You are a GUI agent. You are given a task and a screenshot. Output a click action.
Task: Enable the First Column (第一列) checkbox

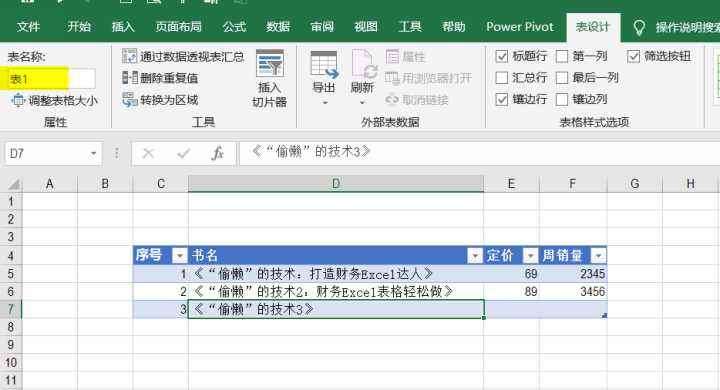562,57
